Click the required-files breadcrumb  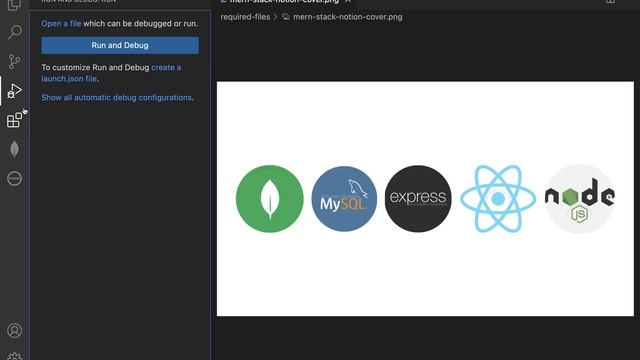[x=245, y=17]
